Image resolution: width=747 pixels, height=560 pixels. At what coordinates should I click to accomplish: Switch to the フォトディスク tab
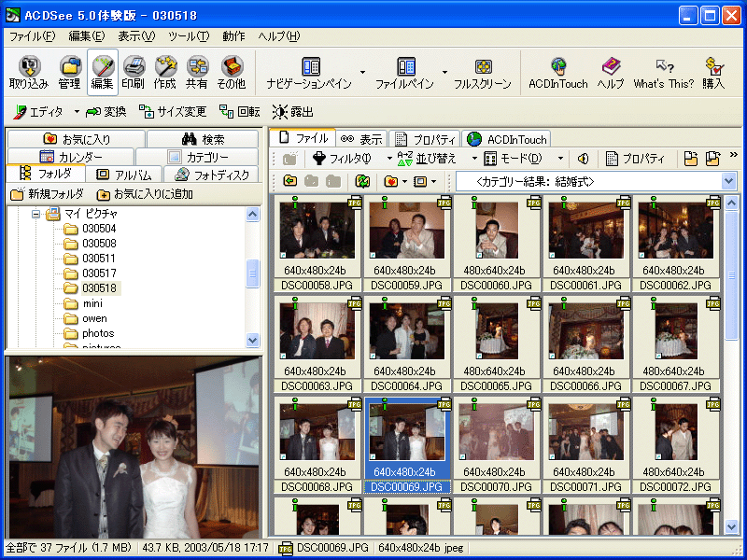[x=212, y=175]
